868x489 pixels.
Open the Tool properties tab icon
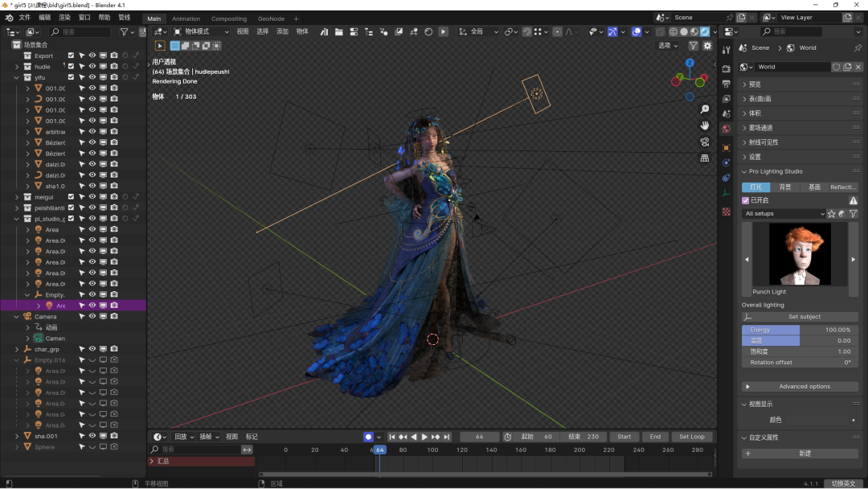tap(727, 50)
